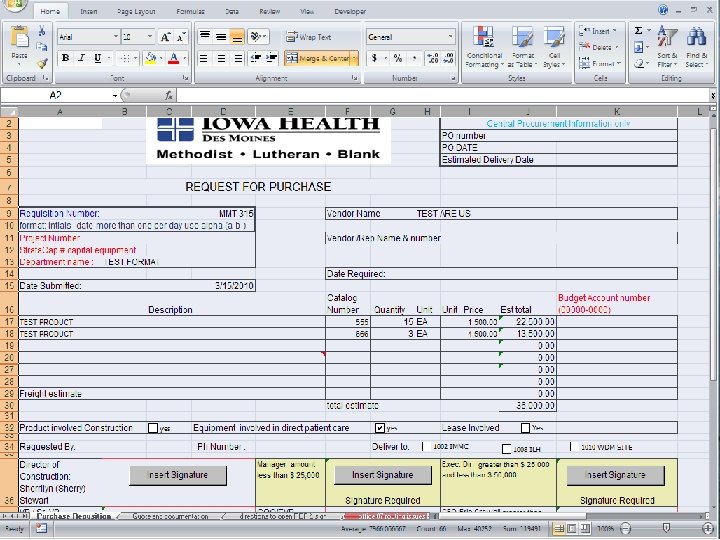The width and height of the screenshot is (720, 540).
Task: Open the General number format dropdown
Action: pos(450,37)
